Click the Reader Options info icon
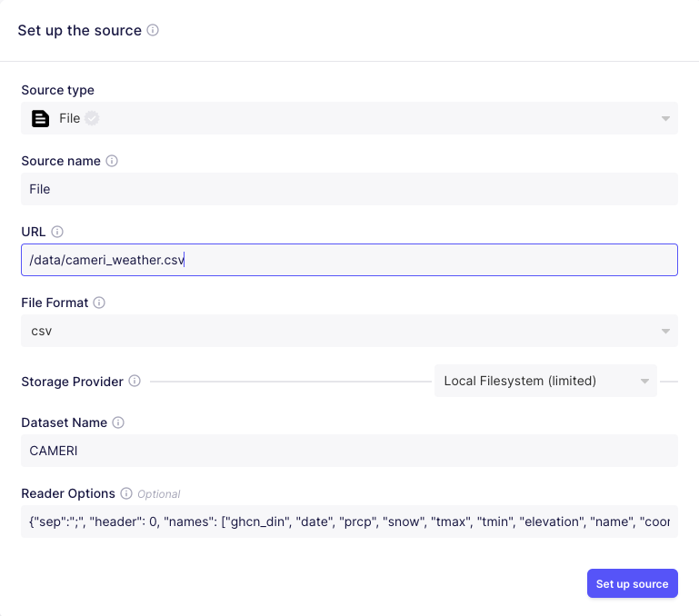This screenshot has width=699, height=616. pyautogui.click(x=126, y=493)
